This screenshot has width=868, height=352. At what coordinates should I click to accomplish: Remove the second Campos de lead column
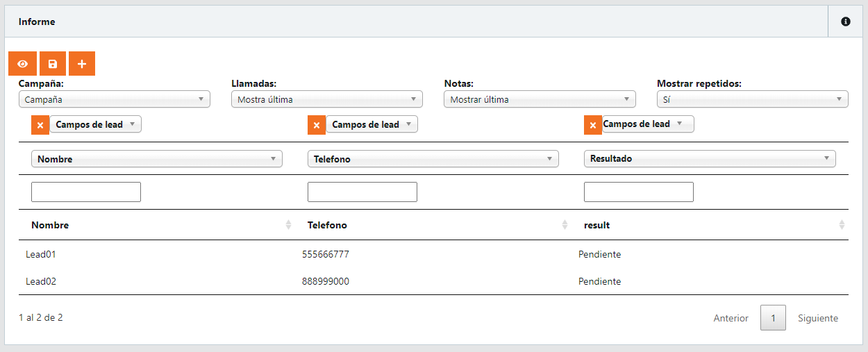[317, 125]
